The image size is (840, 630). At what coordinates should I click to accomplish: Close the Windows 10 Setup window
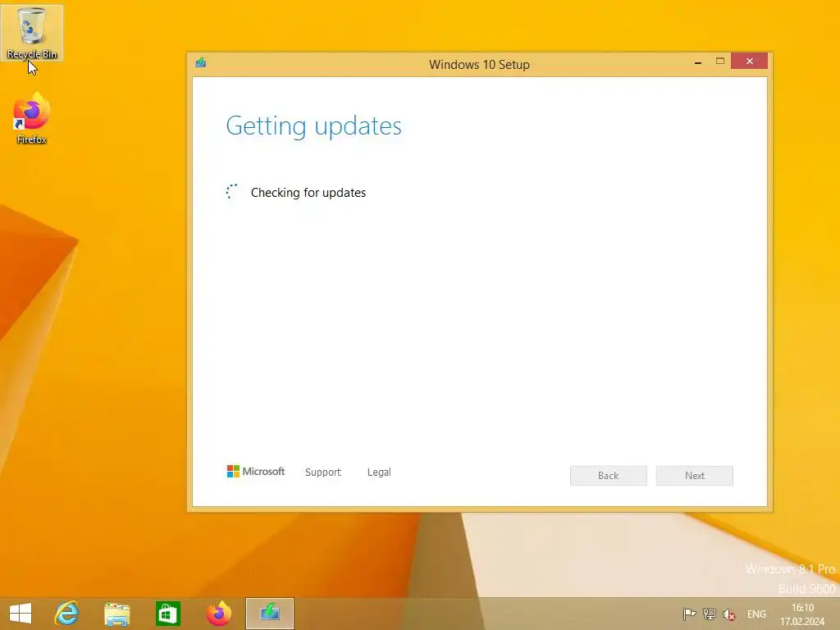click(750, 61)
